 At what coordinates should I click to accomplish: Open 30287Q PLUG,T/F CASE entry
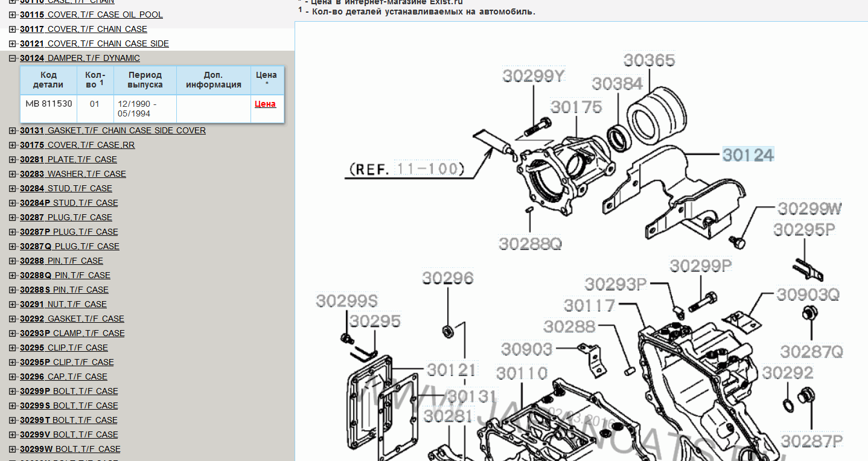69,246
